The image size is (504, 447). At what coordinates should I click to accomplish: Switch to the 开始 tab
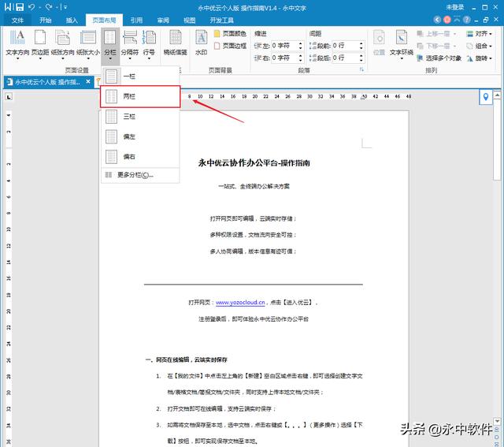46,20
